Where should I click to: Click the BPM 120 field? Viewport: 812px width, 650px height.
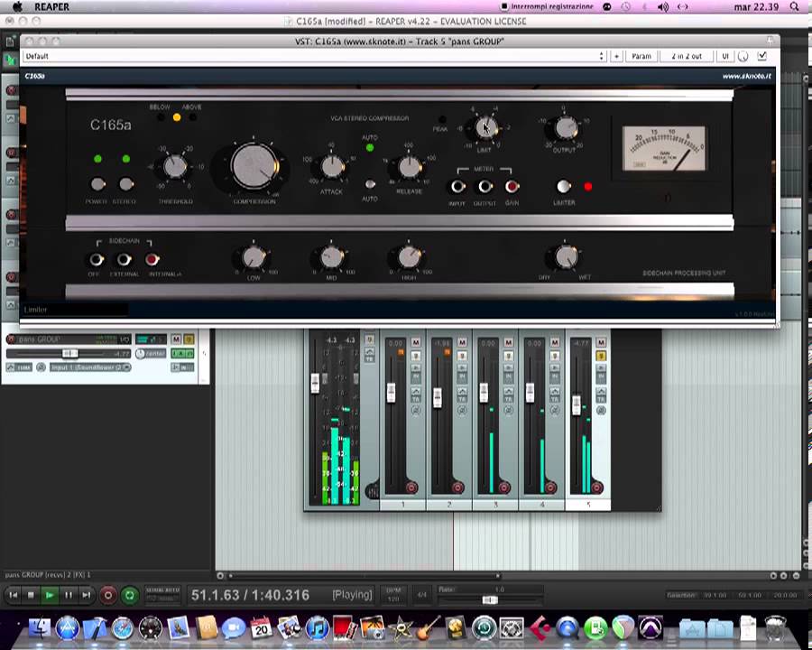click(393, 595)
